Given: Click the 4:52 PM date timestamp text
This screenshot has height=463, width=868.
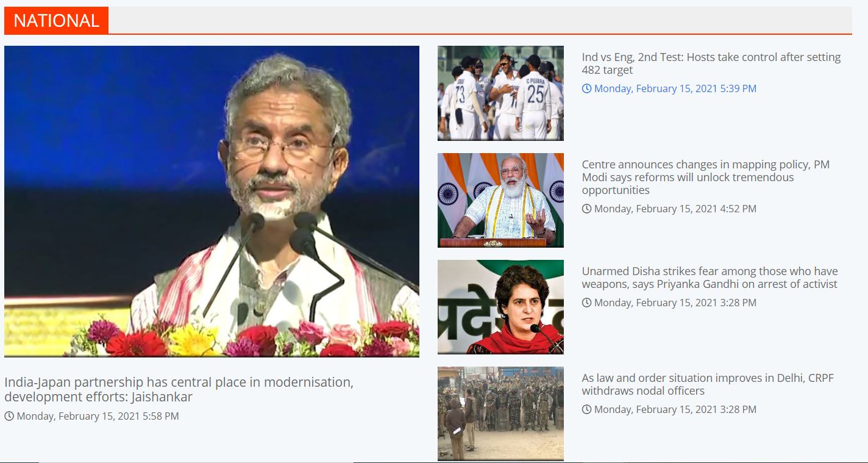Looking at the screenshot, I should (x=675, y=209).
